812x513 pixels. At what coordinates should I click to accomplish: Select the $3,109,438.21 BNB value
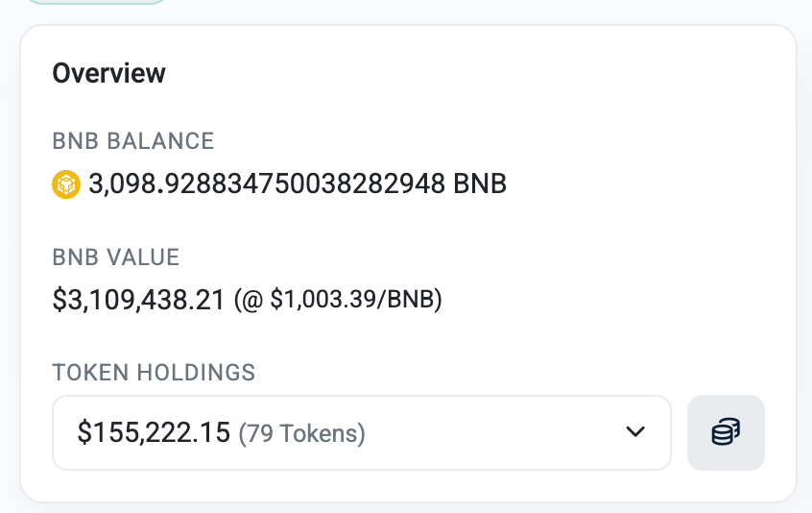point(139,300)
